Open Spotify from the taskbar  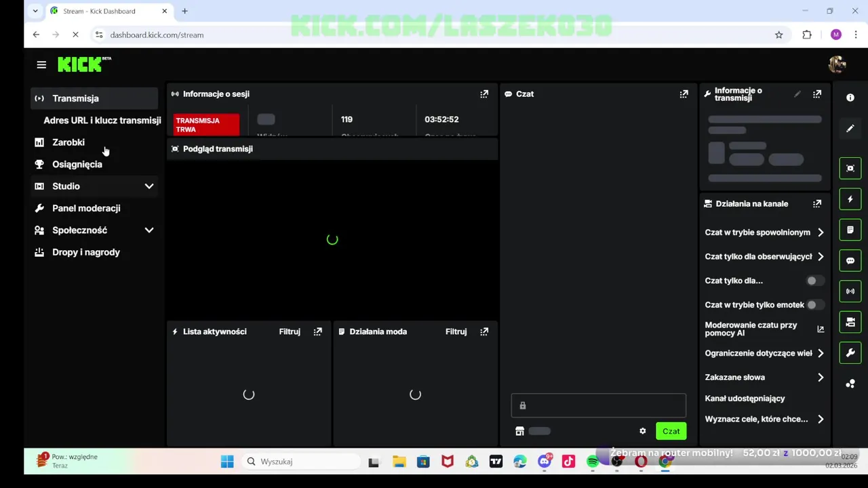tap(593, 462)
